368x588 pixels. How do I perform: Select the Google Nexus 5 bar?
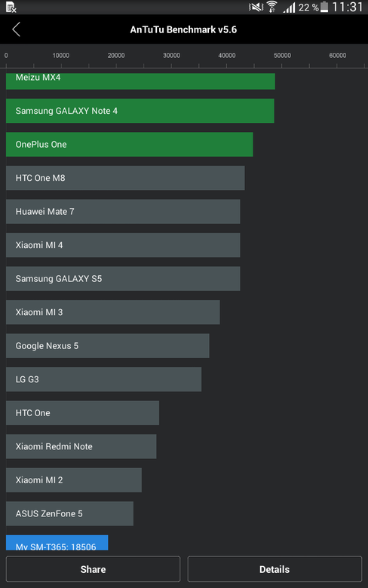pos(108,346)
